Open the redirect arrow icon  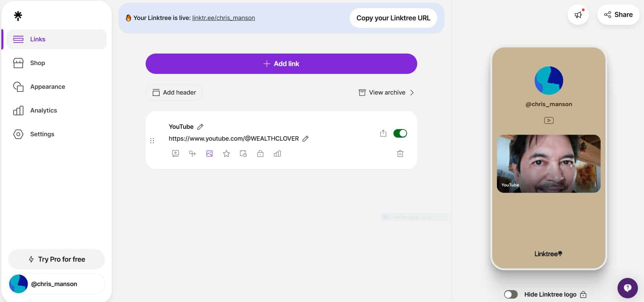click(192, 154)
